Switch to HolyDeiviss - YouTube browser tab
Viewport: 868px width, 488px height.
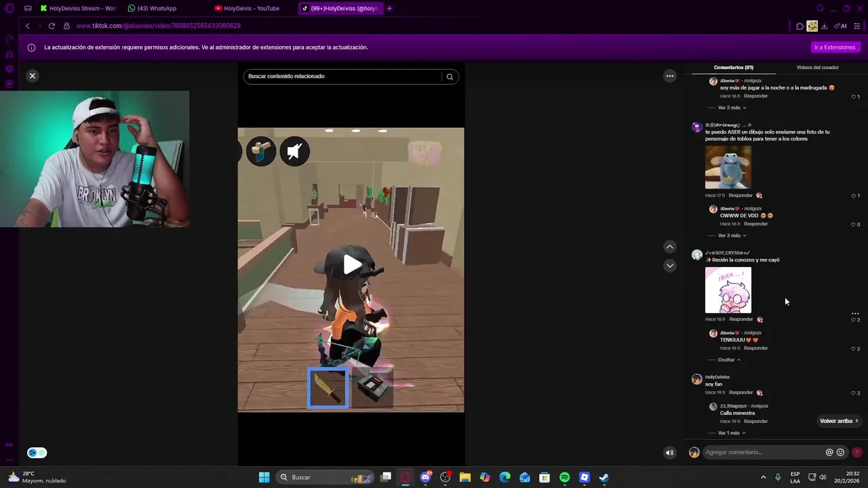click(x=251, y=8)
